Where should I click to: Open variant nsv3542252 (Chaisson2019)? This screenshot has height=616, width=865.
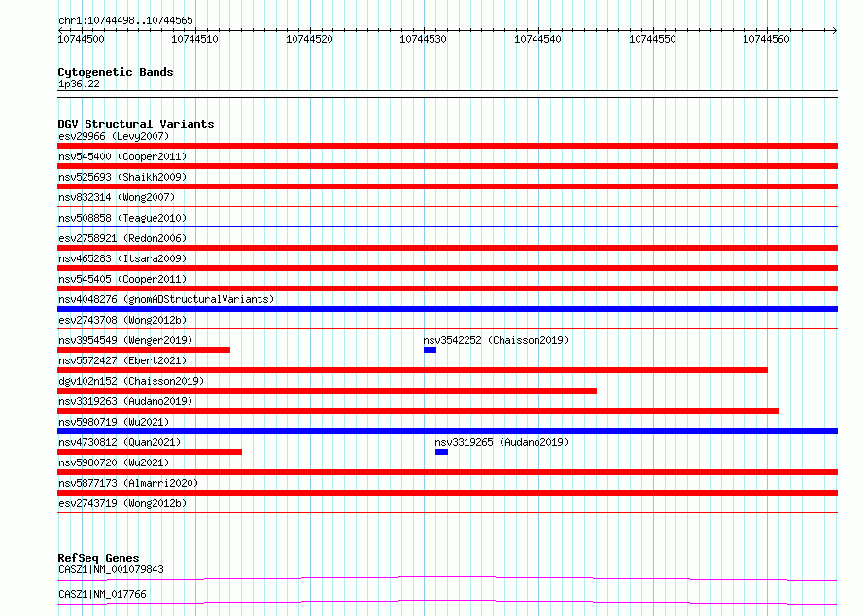point(496,340)
